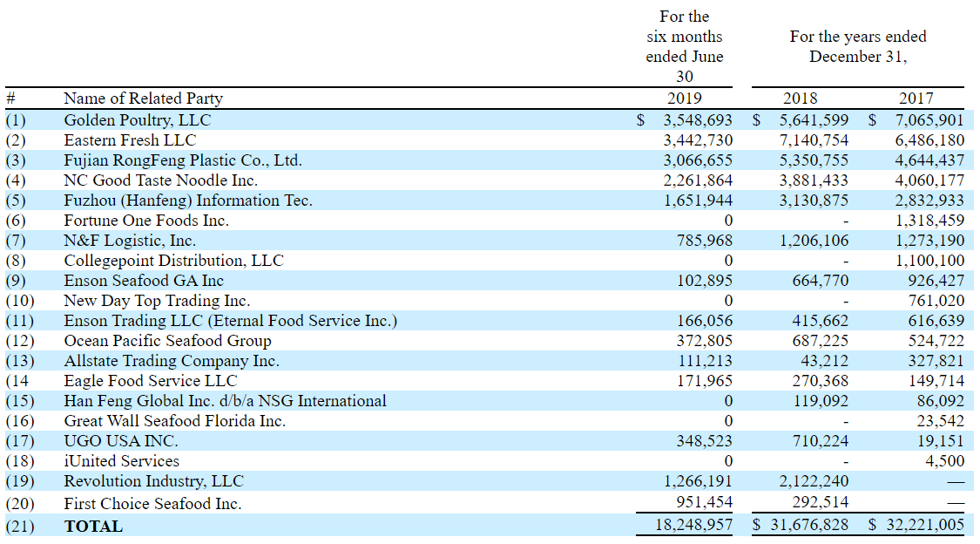Click 'Fuzhou (Hanfeng) Information Tec.' name

pos(188,201)
